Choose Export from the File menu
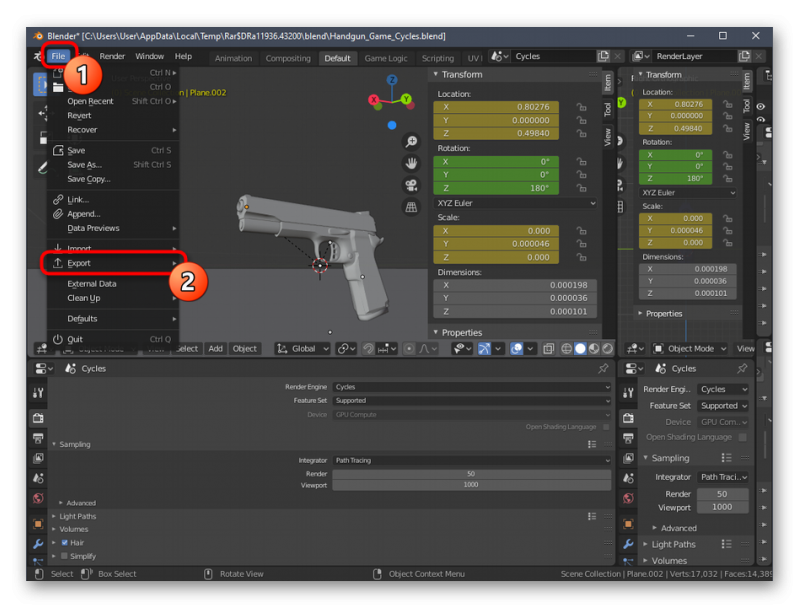 coord(113,263)
